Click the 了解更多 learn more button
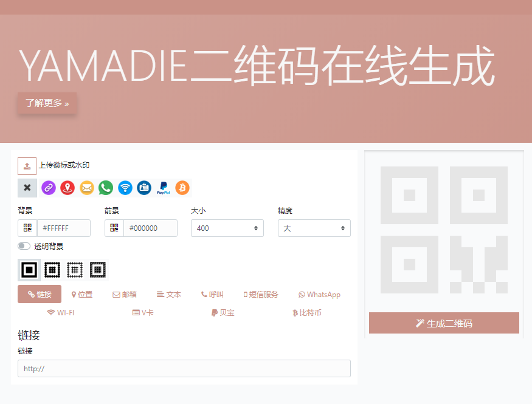Screen dimensions: 532x404 (x=47, y=103)
